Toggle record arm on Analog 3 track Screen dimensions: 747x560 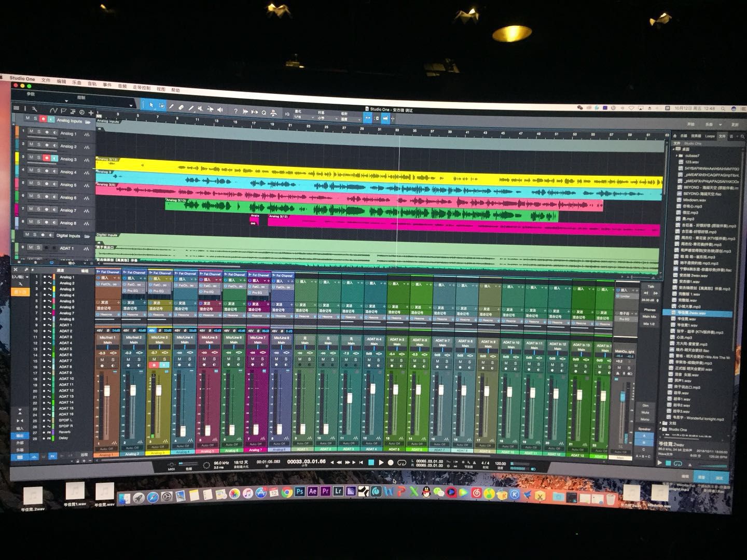pos(46,158)
